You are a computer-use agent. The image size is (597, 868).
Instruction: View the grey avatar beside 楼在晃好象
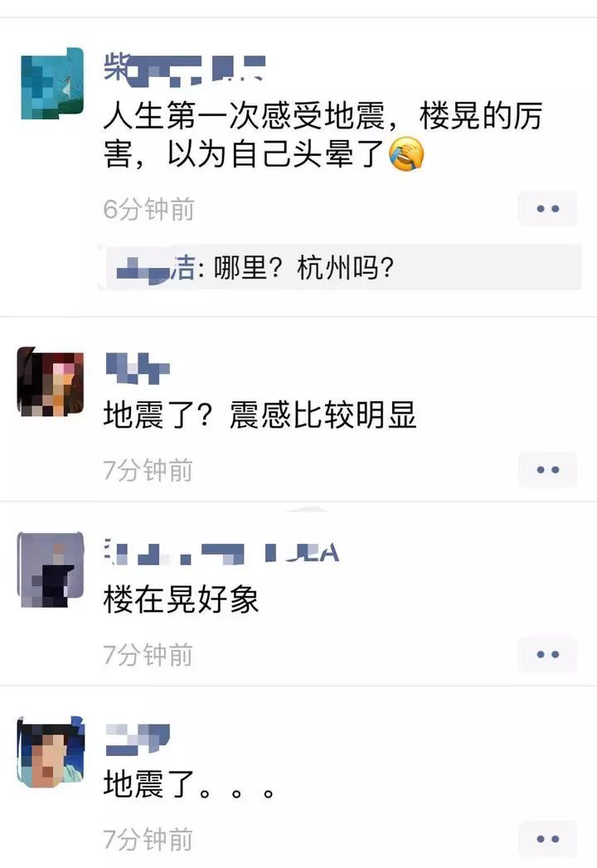coord(51,569)
